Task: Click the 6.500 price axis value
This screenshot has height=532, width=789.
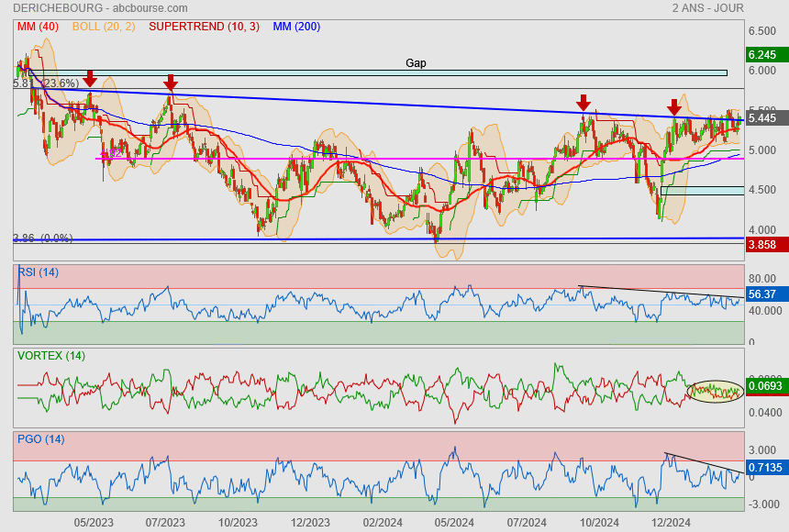Action: pyautogui.click(x=761, y=30)
